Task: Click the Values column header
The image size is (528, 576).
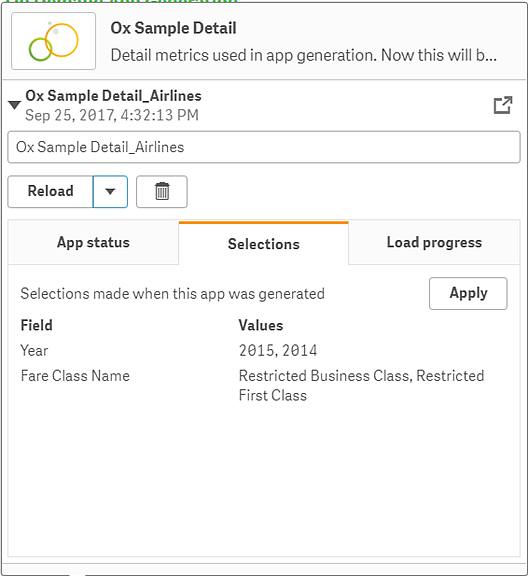Action: click(261, 325)
